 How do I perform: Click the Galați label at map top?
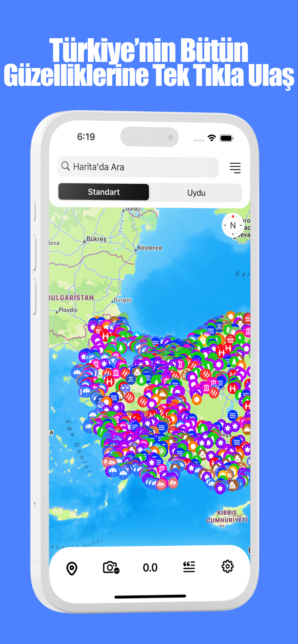(133, 209)
